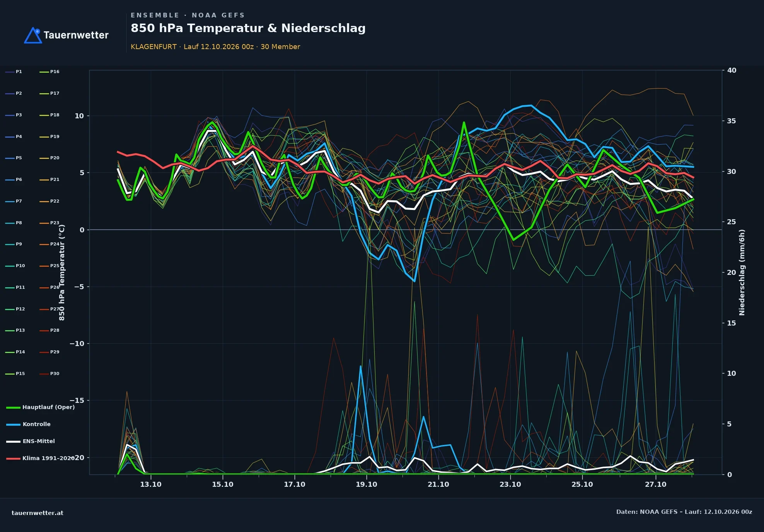Click the Daten: NOAA GEFS footer text
This screenshot has height=532, width=764.
[684, 512]
